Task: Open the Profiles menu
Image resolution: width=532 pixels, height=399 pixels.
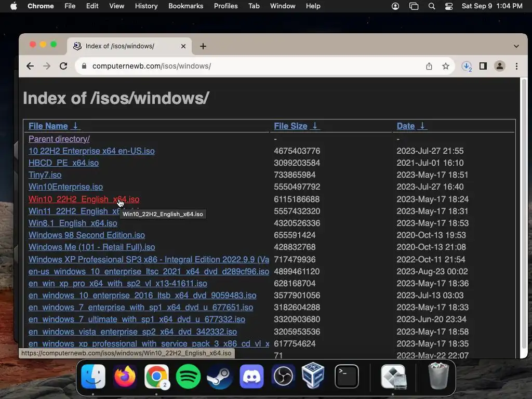Action: (225, 6)
